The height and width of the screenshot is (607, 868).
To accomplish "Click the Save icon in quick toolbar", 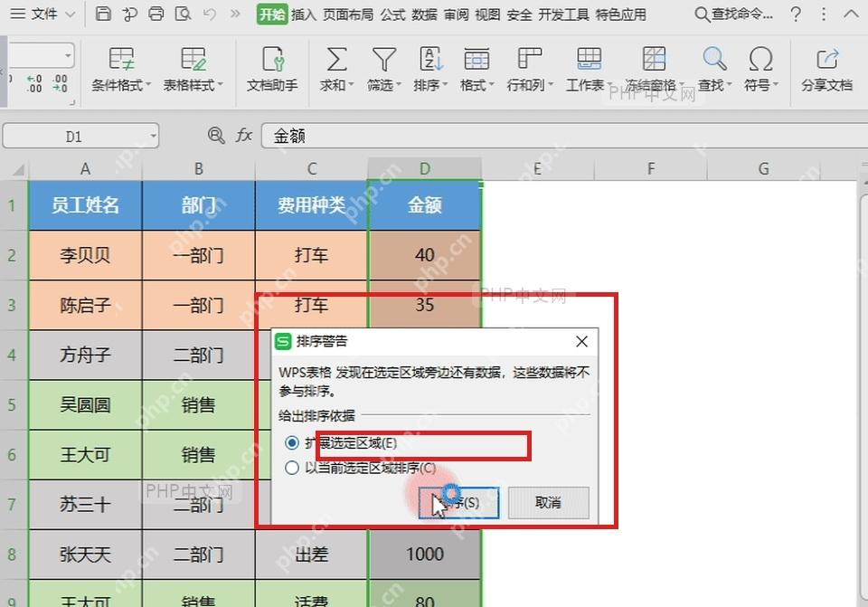I will [103, 14].
